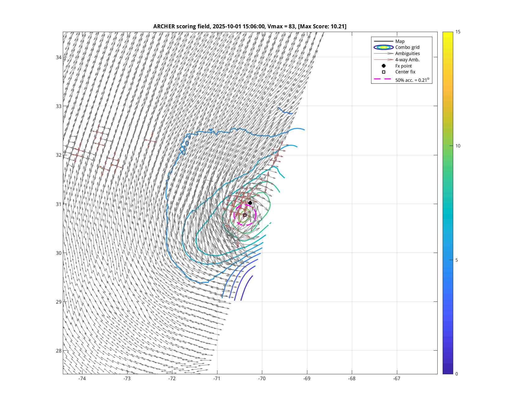Click the 'Map' legend label
The image size is (512, 420).
tap(400, 41)
